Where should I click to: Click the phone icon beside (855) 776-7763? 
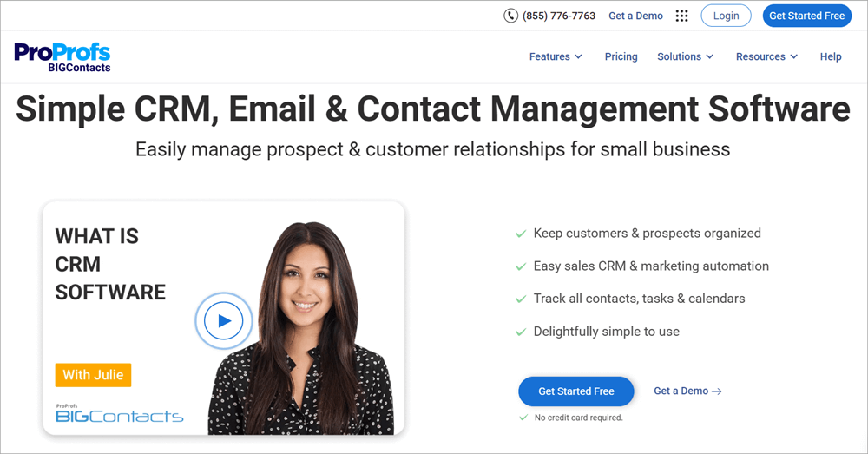coord(510,16)
